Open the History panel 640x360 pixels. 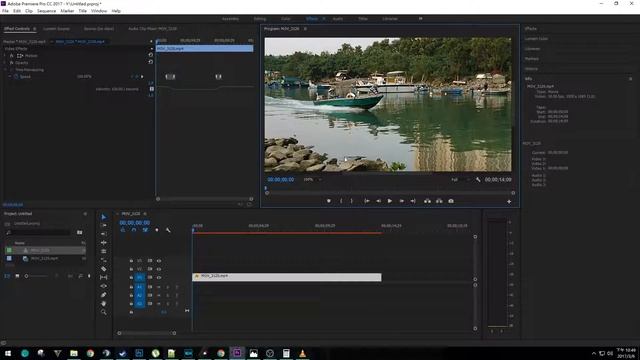pos(531,69)
